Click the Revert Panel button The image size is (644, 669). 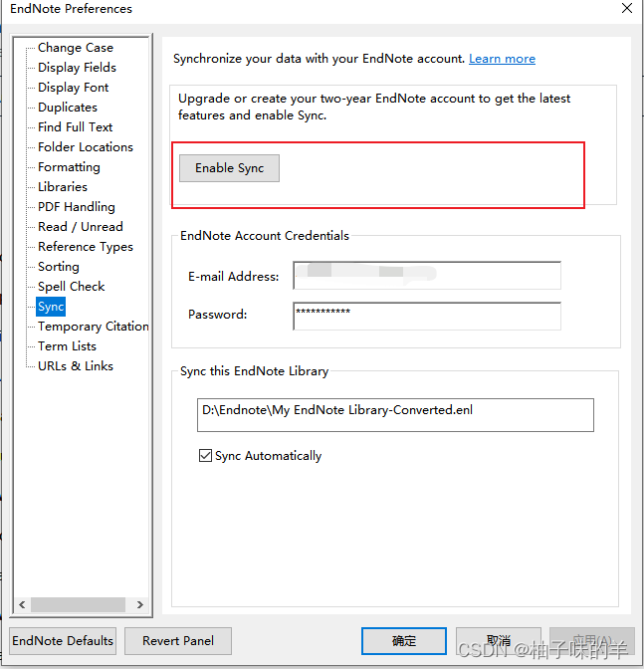(178, 641)
